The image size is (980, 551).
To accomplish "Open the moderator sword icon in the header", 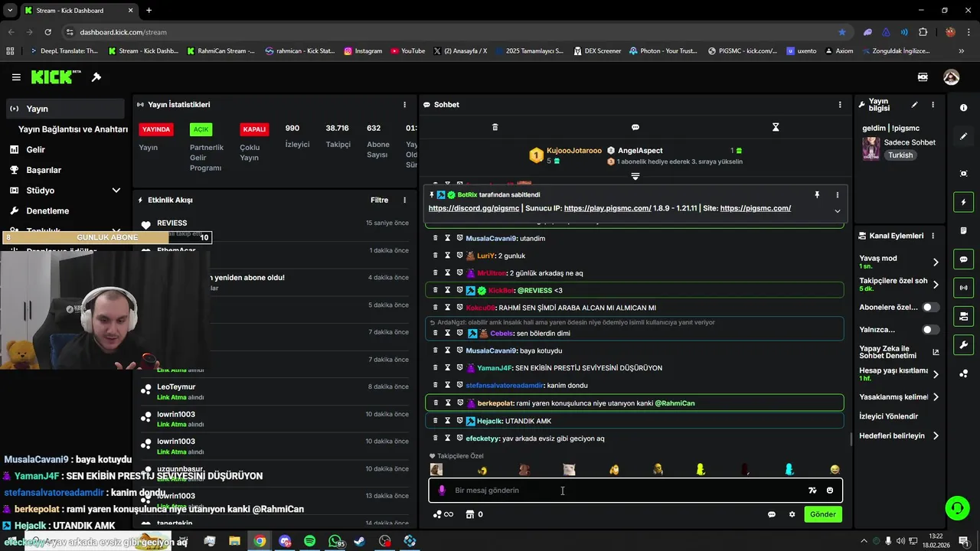I will click(x=96, y=77).
